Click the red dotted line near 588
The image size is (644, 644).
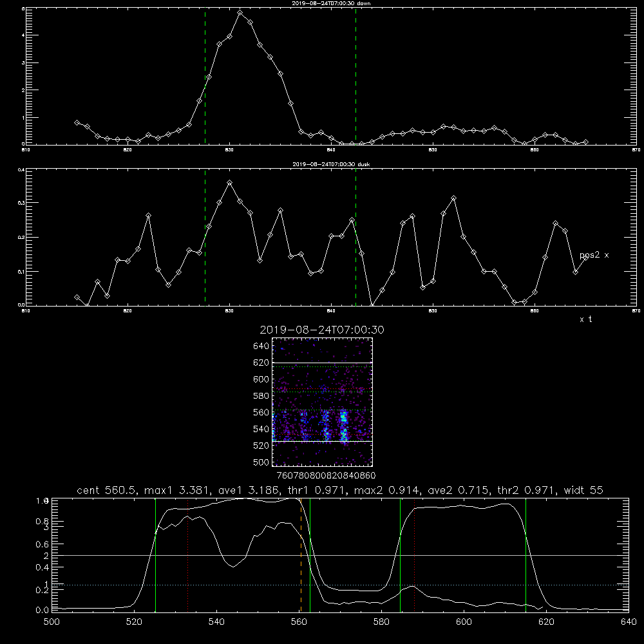414,555
